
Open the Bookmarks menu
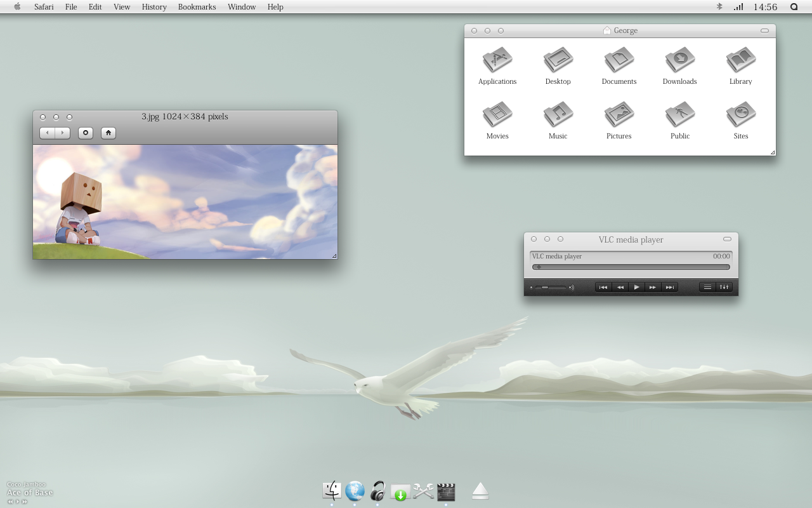click(197, 7)
